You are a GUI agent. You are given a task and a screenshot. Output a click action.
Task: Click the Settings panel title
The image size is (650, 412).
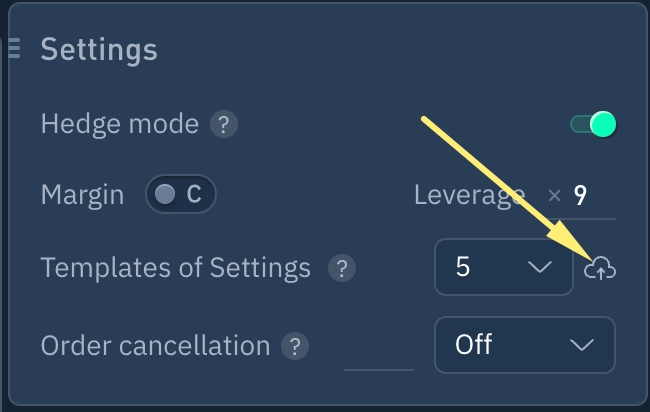click(99, 49)
